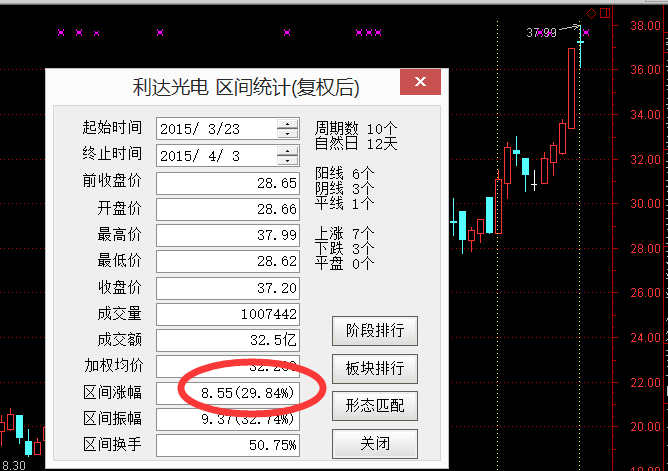The width and height of the screenshot is (668, 471).
Task: Open 板块排行 sector ranking
Action: [374, 368]
